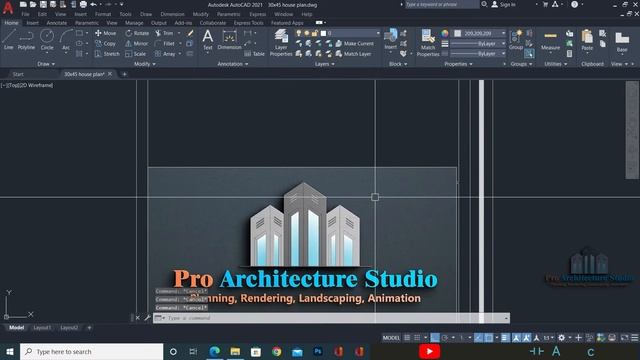640x360 pixels.
Task: Click the Save icon in quick access toolbar
Action: coord(43,4)
